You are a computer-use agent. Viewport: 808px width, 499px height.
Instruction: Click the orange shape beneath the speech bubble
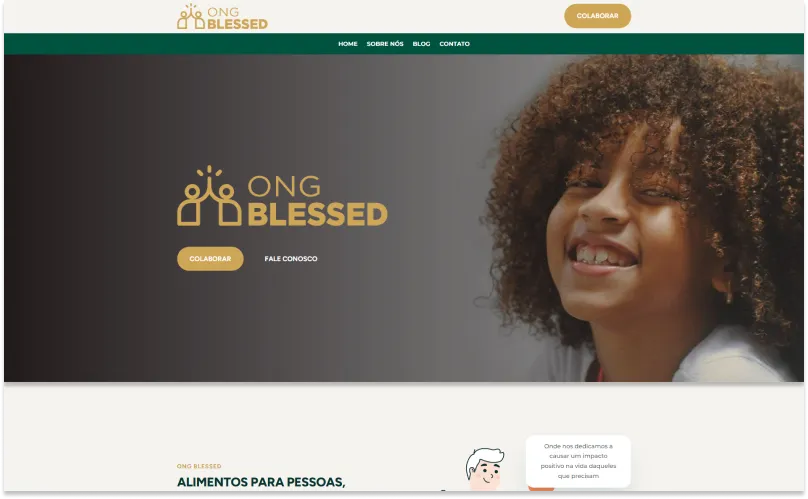(x=541, y=487)
